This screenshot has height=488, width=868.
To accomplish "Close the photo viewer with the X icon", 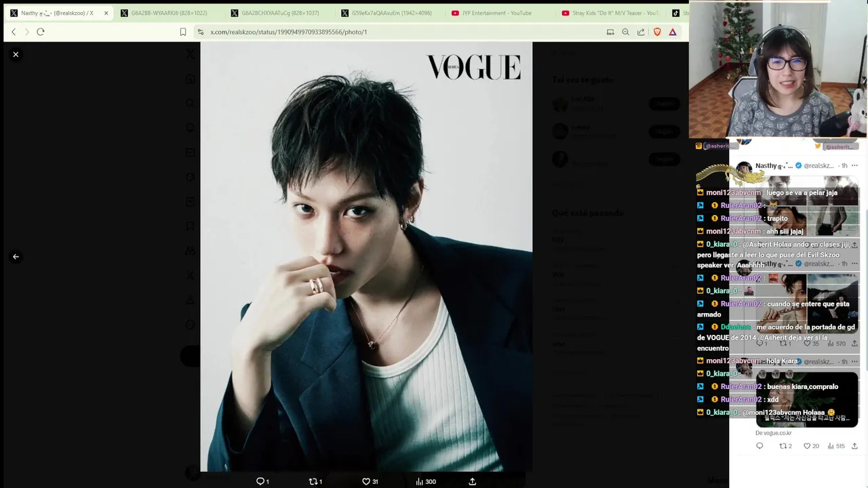I will pos(16,54).
